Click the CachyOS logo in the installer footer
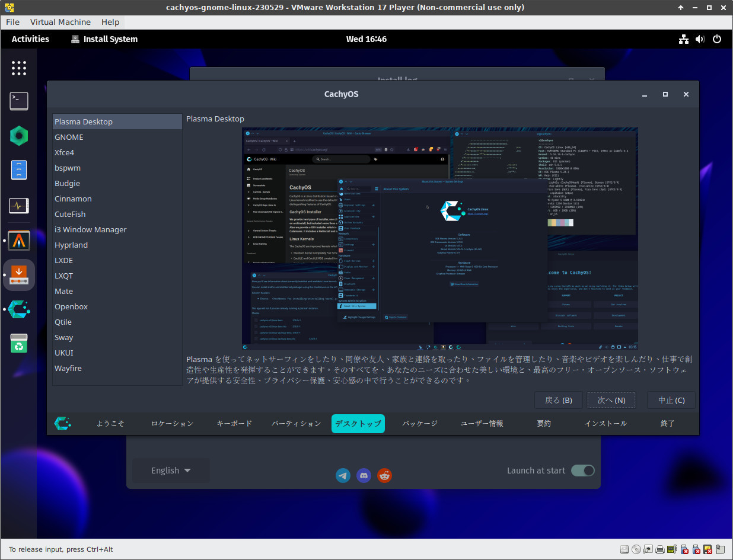This screenshot has height=560, width=733. 63,424
